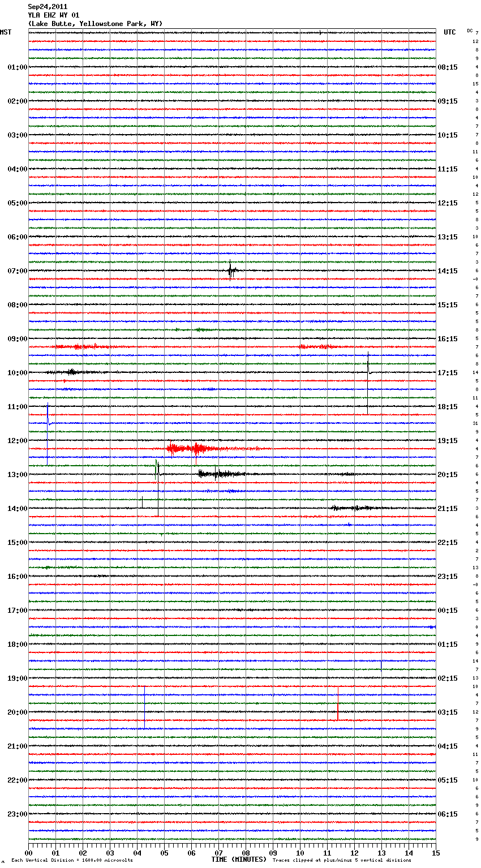Select the station code YLA EHZ WY 01

coord(54,15)
